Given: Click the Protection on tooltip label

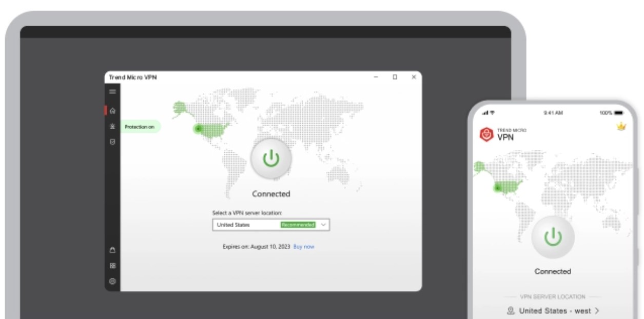Looking at the screenshot, I should (x=140, y=127).
